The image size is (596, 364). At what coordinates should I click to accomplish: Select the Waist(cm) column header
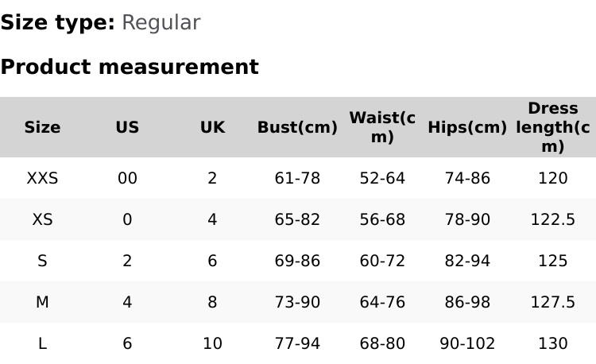(382, 127)
